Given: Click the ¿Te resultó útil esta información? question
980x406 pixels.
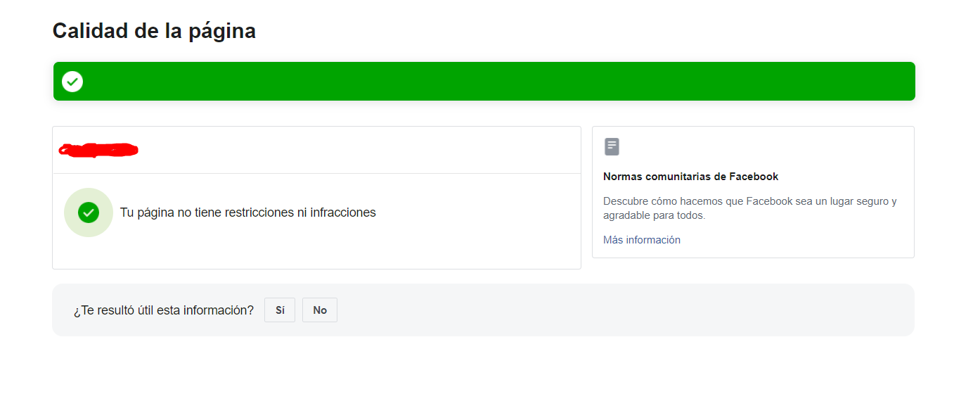Looking at the screenshot, I should coord(164,310).
